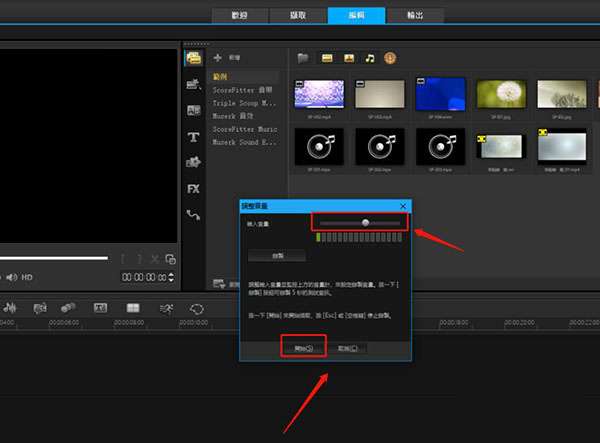Click the input volume slider handle
Image resolution: width=600 pixels, height=443 pixels.
(366, 222)
